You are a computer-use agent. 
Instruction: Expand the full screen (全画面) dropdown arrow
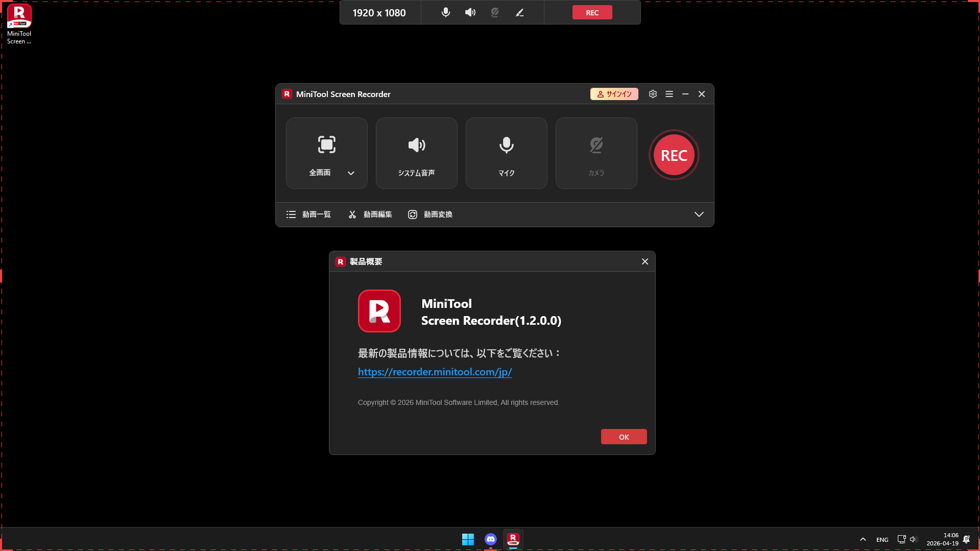351,173
